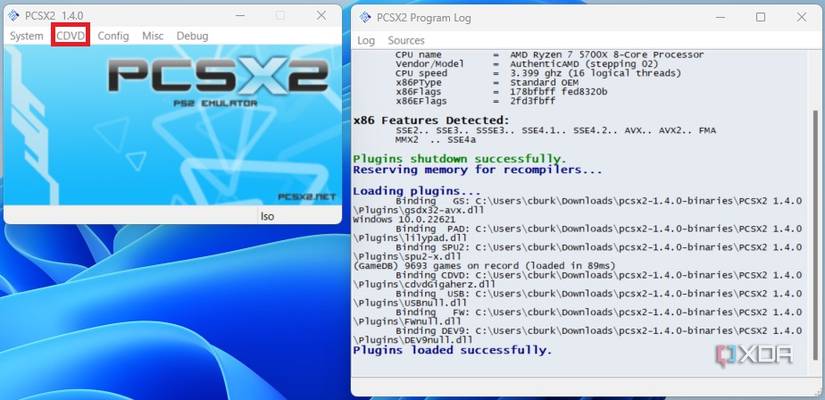Open the Debug menu
This screenshot has height=400, width=825.
(x=192, y=36)
